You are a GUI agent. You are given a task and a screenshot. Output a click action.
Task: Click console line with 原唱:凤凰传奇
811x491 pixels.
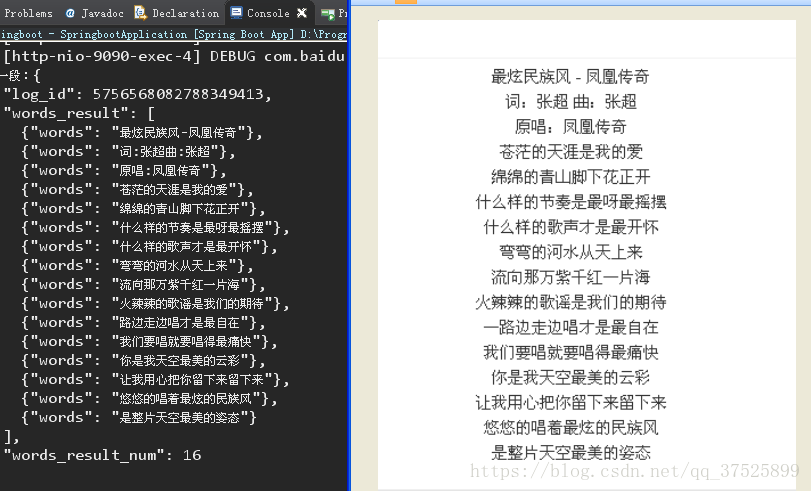124,171
